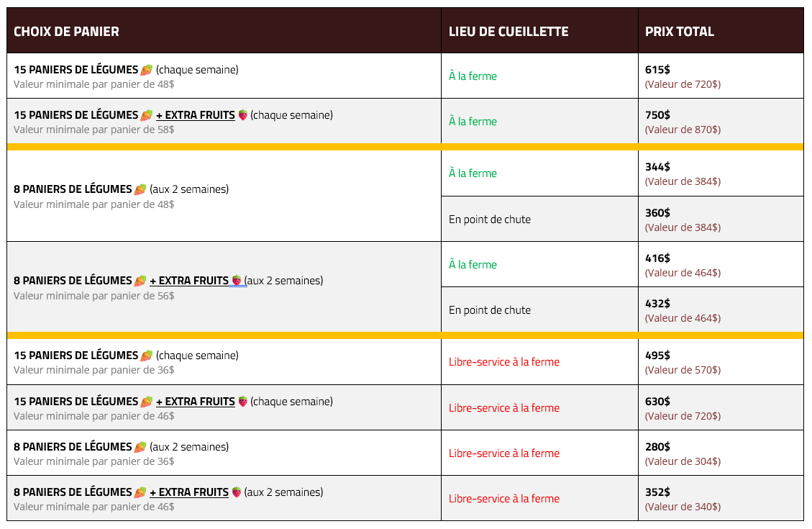Click the Extra Fruits link in the 352$ row
The width and height of the screenshot is (812, 529).
click(x=189, y=492)
